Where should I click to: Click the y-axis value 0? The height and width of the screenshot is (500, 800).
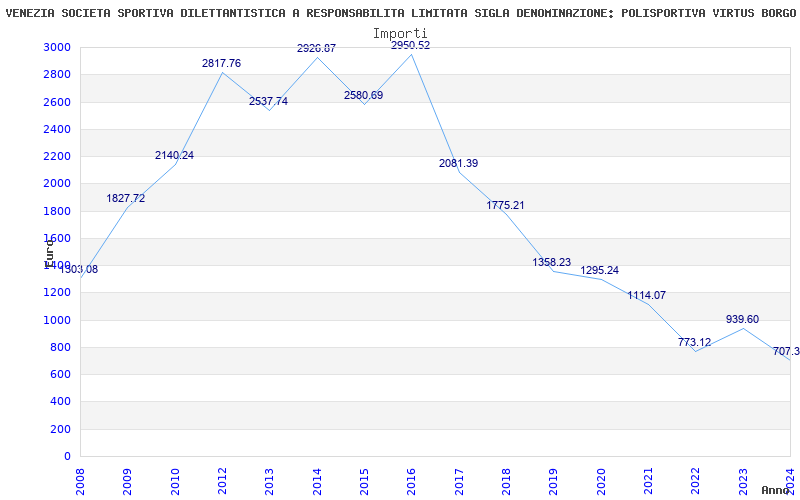pos(68,456)
